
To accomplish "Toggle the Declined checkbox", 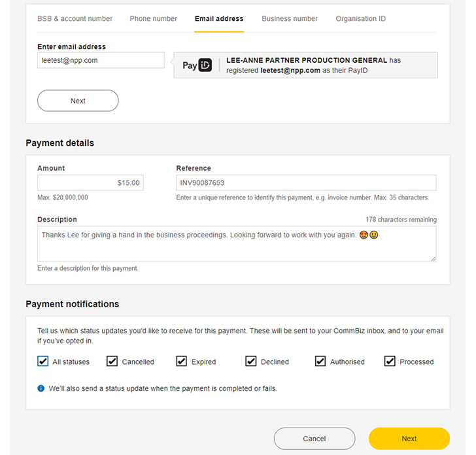I will click(251, 361).
